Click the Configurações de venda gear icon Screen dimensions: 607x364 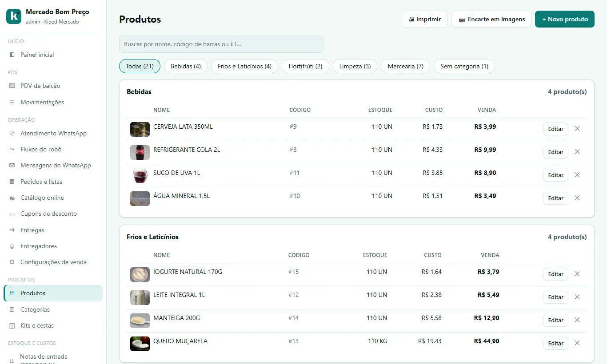12,262
